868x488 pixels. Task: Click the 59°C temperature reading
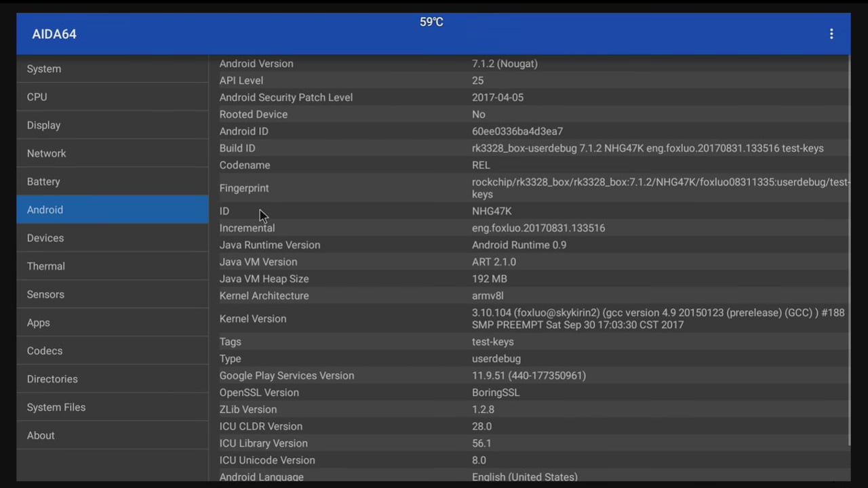click(x=431, y=22)
